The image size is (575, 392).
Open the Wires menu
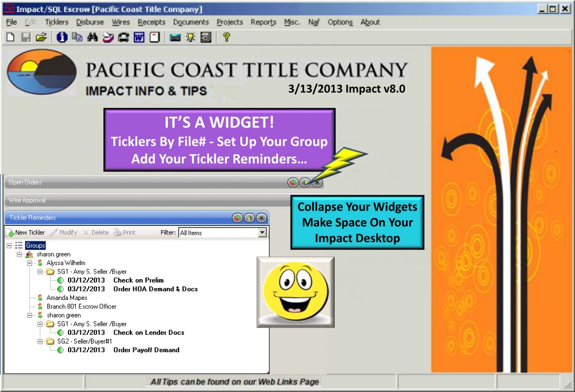[121, 22]
